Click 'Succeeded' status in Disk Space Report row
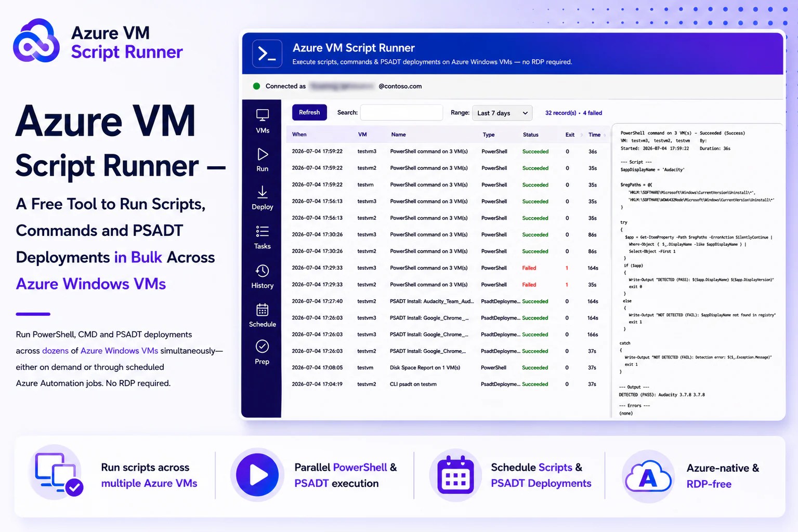Viewport: 798px width, 532px height. (x=535, y=368)
